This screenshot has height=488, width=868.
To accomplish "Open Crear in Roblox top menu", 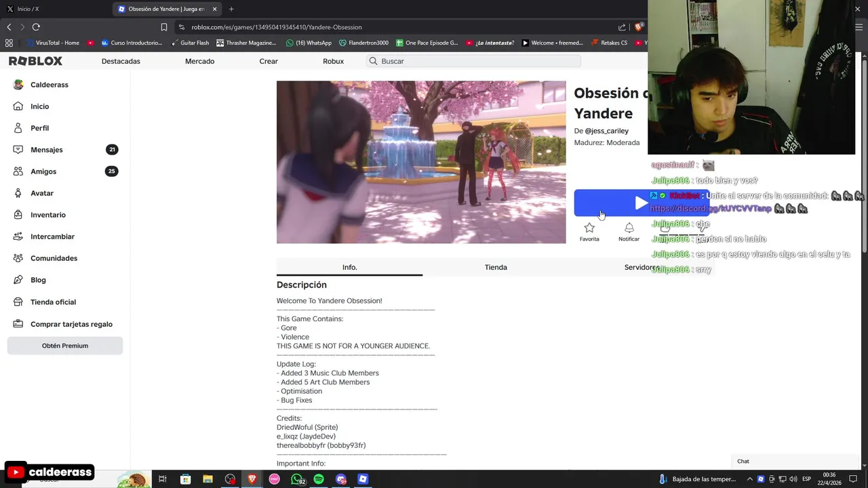I will coord(269,61).
